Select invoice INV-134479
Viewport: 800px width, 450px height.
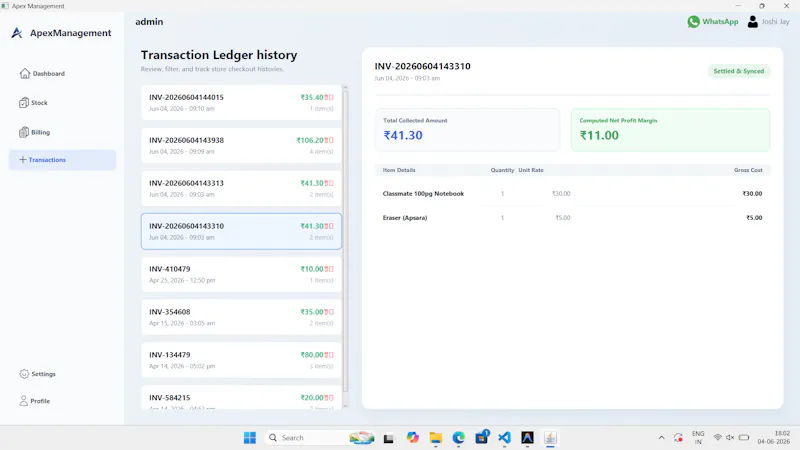pos(241,360)
